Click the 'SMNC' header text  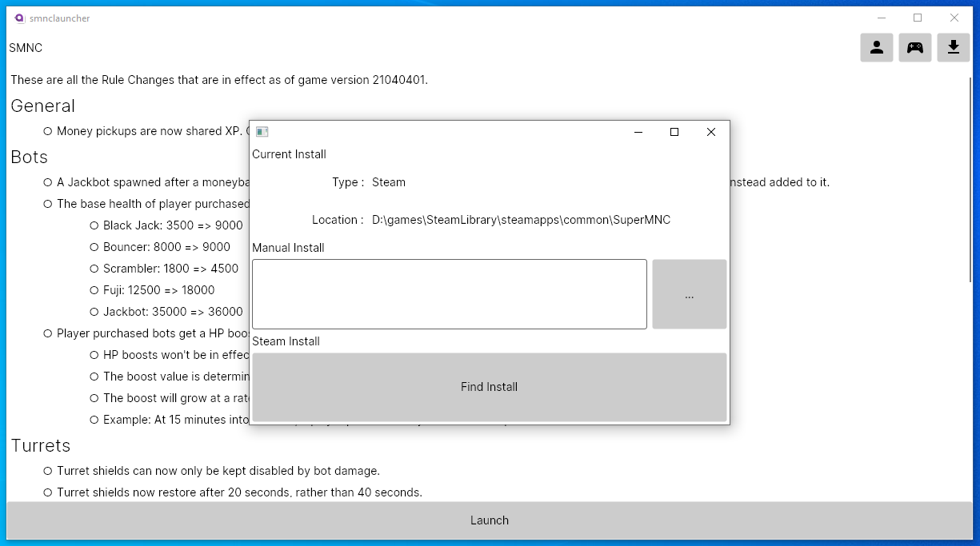(x=26, y=48)
